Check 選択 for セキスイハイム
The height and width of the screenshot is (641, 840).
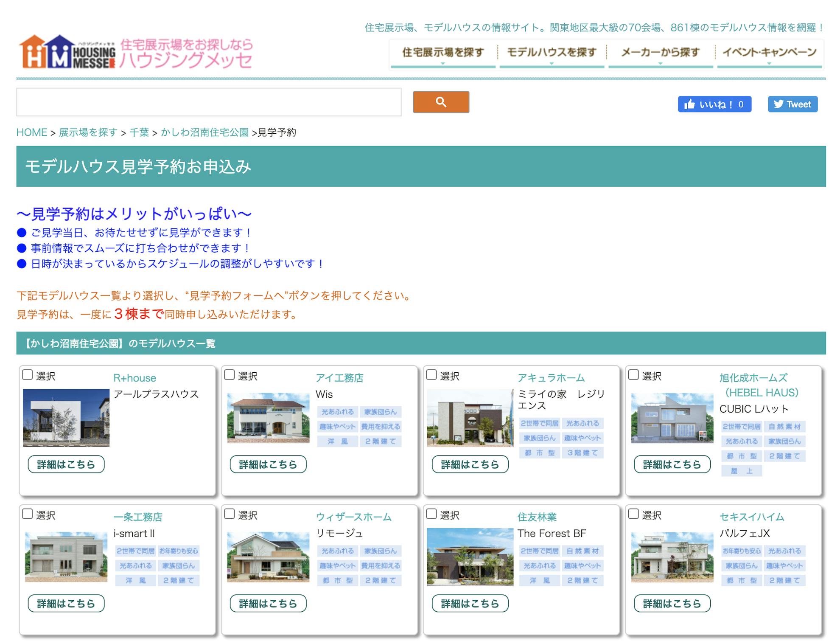[x=633, y=514]
